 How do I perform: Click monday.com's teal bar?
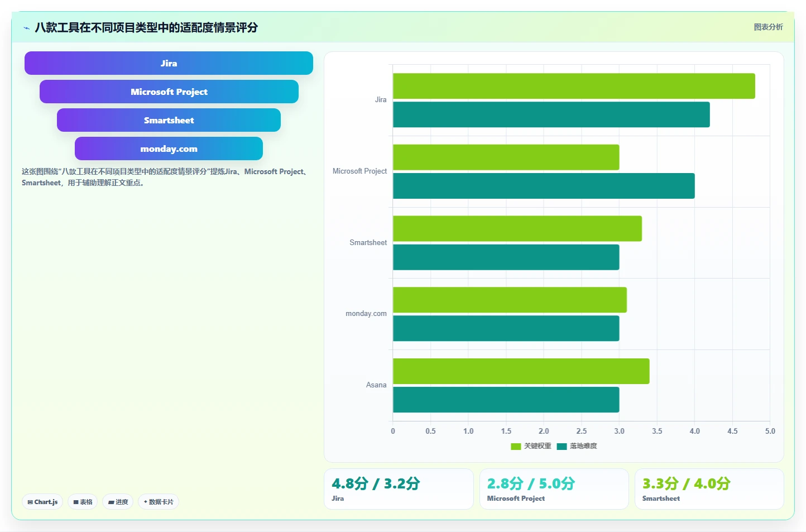pyautogui.click(x=506, y=328)
